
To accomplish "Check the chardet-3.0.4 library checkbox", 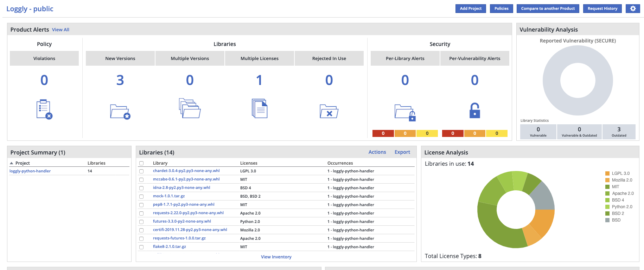I will (141, 171).
